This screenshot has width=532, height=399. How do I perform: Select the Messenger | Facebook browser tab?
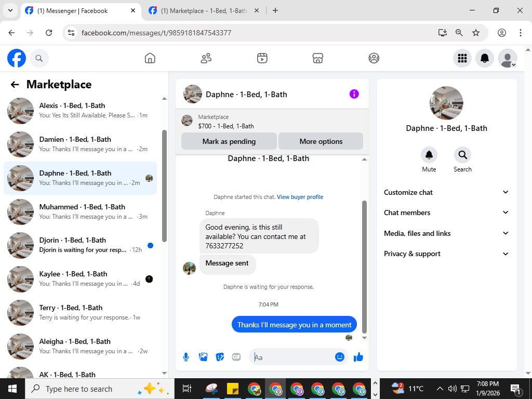click(x=79, y=11)
